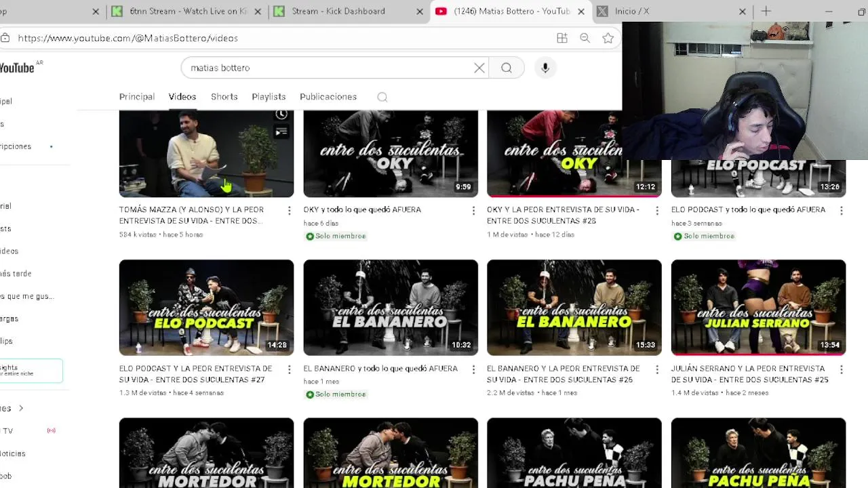Bookmark this page with the star icon

coord(608,38)
